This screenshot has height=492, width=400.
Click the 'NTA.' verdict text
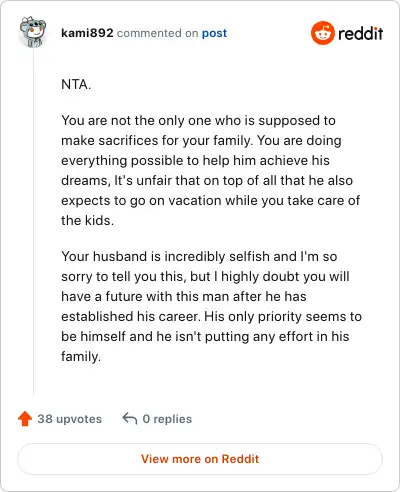pos(76,84)
